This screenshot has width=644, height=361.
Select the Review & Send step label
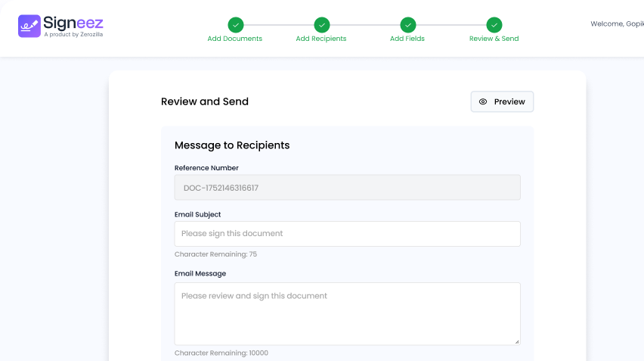point(494,39)
